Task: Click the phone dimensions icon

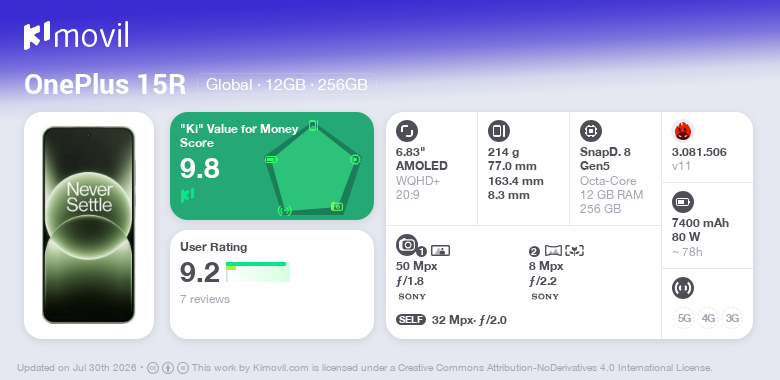Action: pos(498,131)
